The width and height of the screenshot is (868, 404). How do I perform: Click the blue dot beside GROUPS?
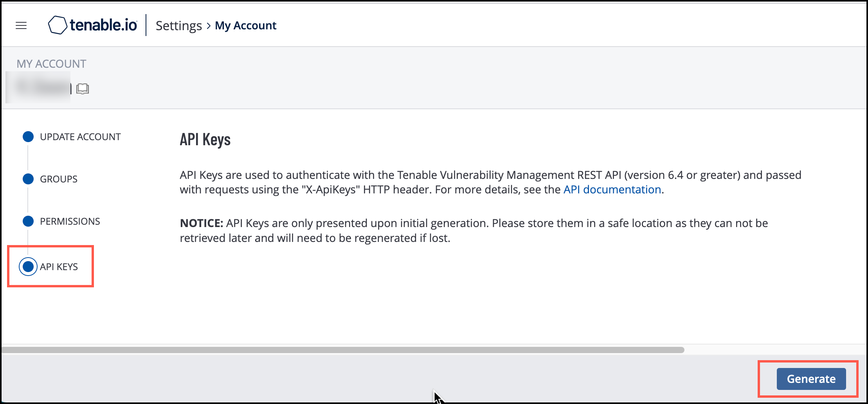click(x=28, y=179)
